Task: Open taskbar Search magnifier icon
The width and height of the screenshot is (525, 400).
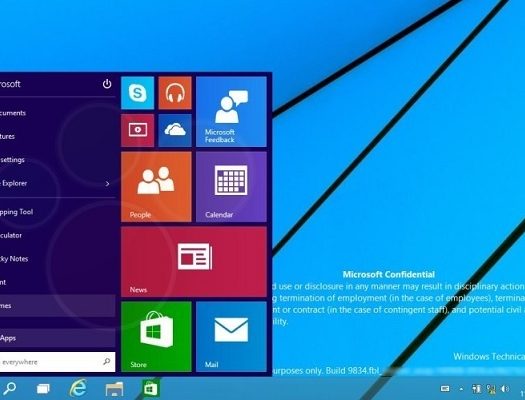Action: click(x=9, y=389)
